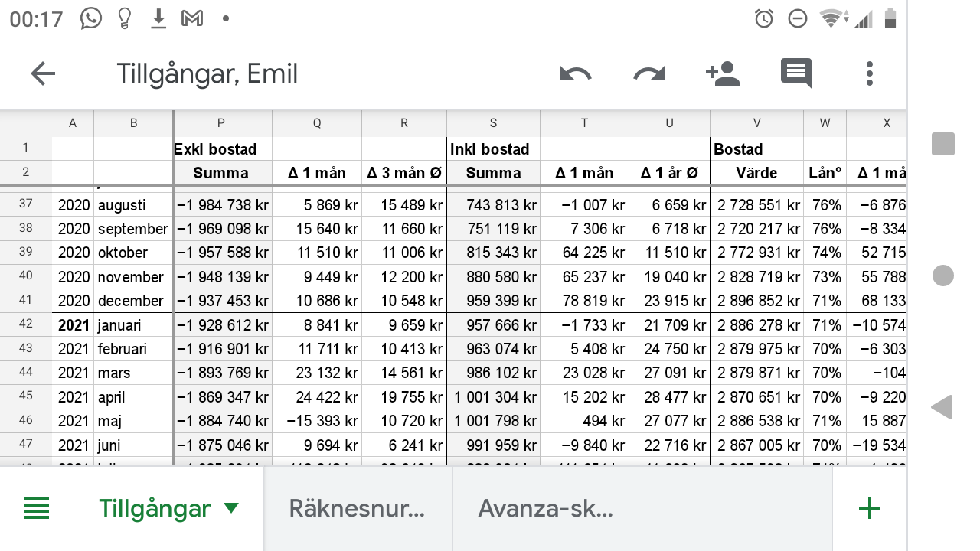Open the all sheets list icon
The height and width of the screenshot is (551, 980).
[x=37, y=508]
